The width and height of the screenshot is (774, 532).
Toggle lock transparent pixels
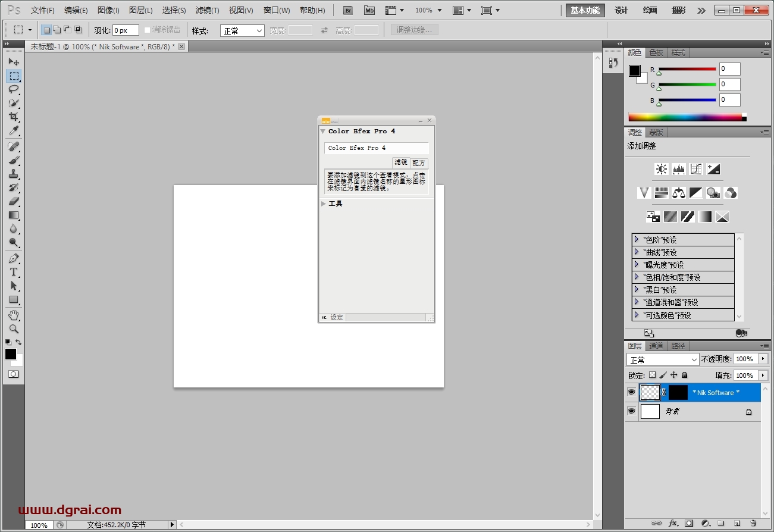point(652,375)
